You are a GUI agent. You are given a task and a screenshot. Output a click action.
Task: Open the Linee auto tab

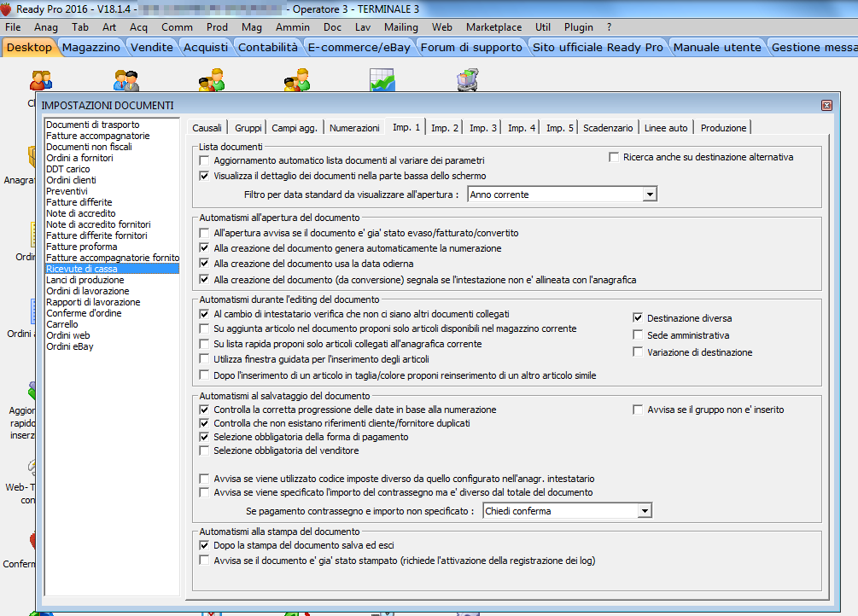point(665,128)
